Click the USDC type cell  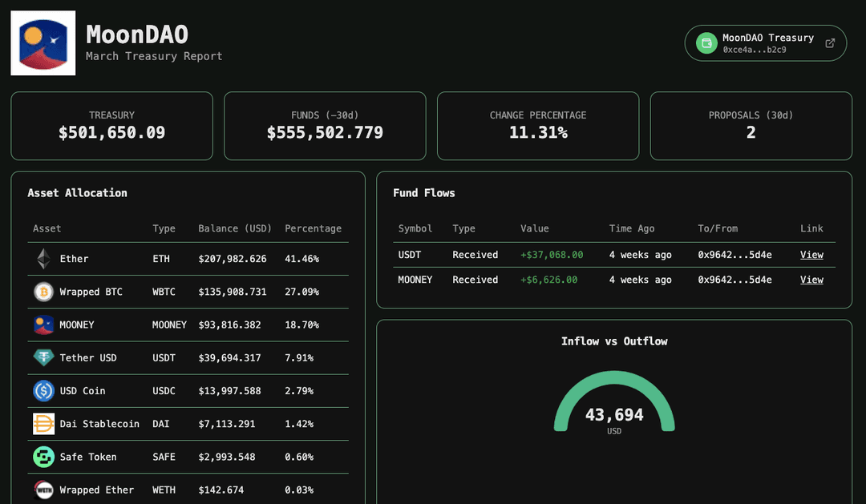[164, 391]
